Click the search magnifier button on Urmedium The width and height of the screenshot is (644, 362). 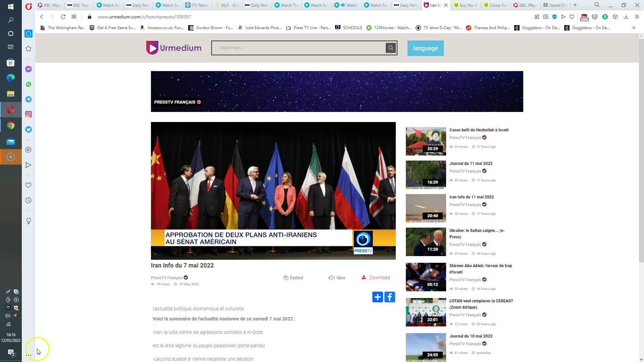[391, 48]
